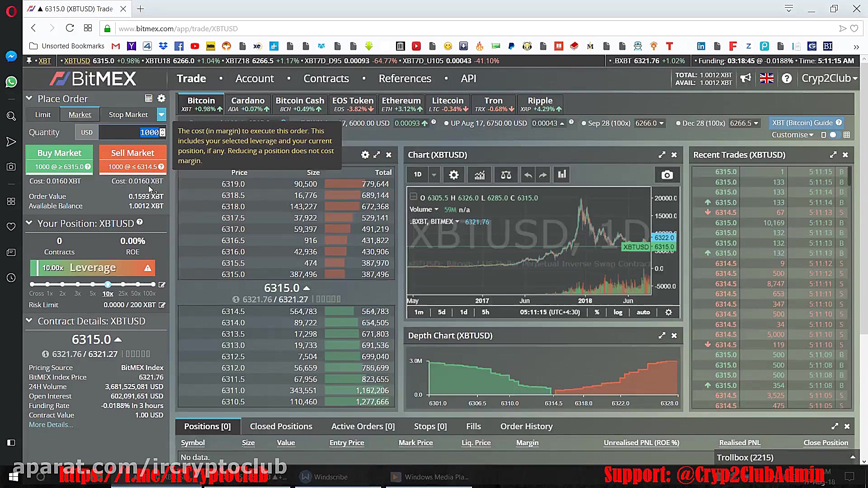Set leverage slider to 100x mark
This screenshot has height=488, width=868.
click(x=153, y=284)
